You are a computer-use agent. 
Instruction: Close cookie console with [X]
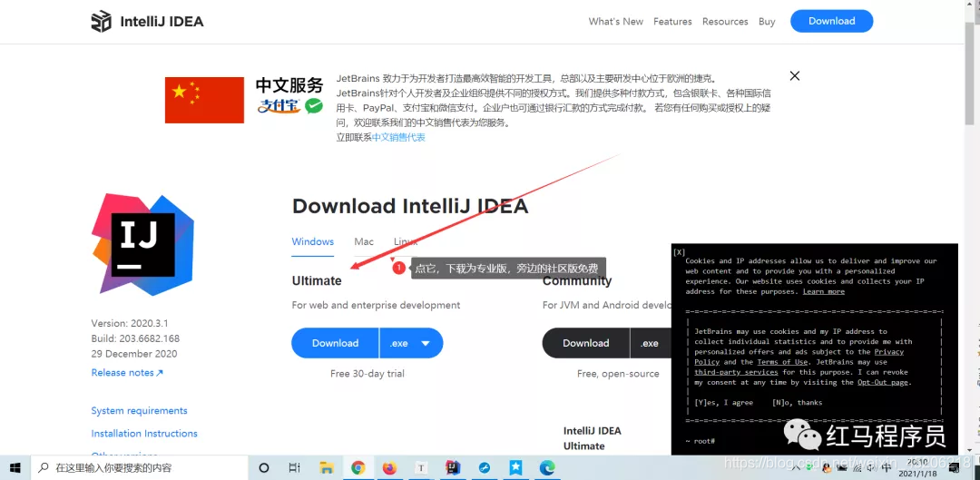point(680,252)
